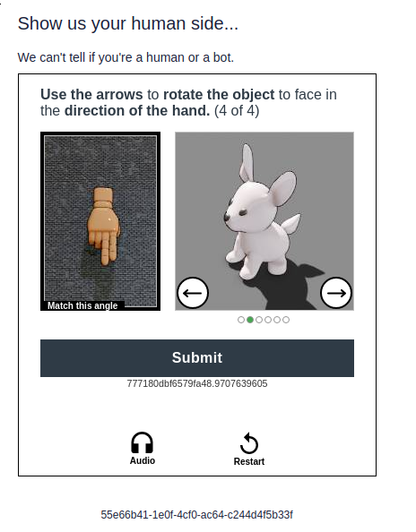Select the fifth rotation indicator dot
The width and height of the screenshot is (416, 532).
(277, 320)
